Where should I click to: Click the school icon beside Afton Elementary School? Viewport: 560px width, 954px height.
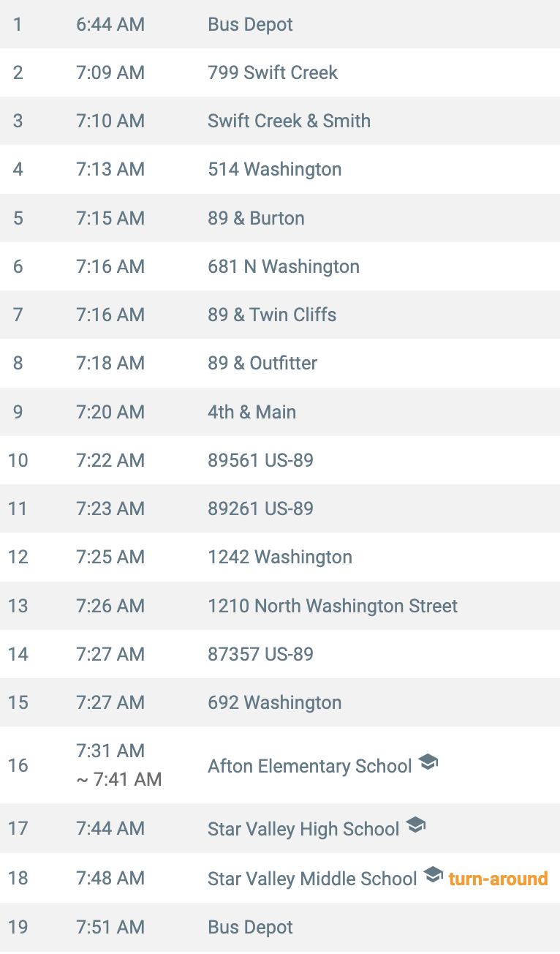(x=428, y=763)
